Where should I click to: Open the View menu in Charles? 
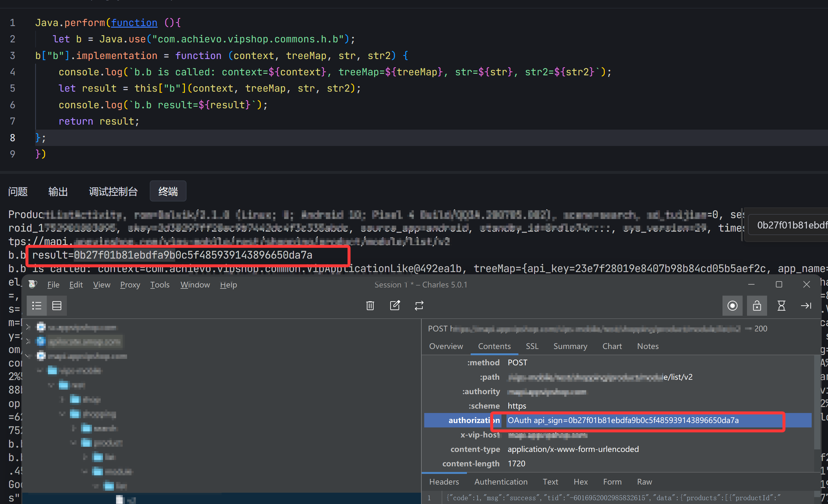pos(101,285)
